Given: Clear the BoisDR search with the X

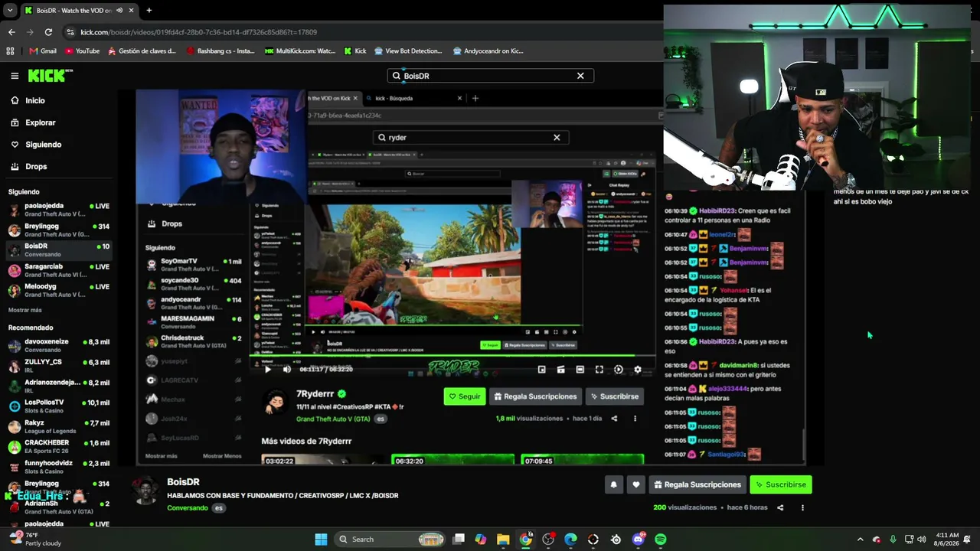Looking at the screenshot, I should (x=580, y=76).
